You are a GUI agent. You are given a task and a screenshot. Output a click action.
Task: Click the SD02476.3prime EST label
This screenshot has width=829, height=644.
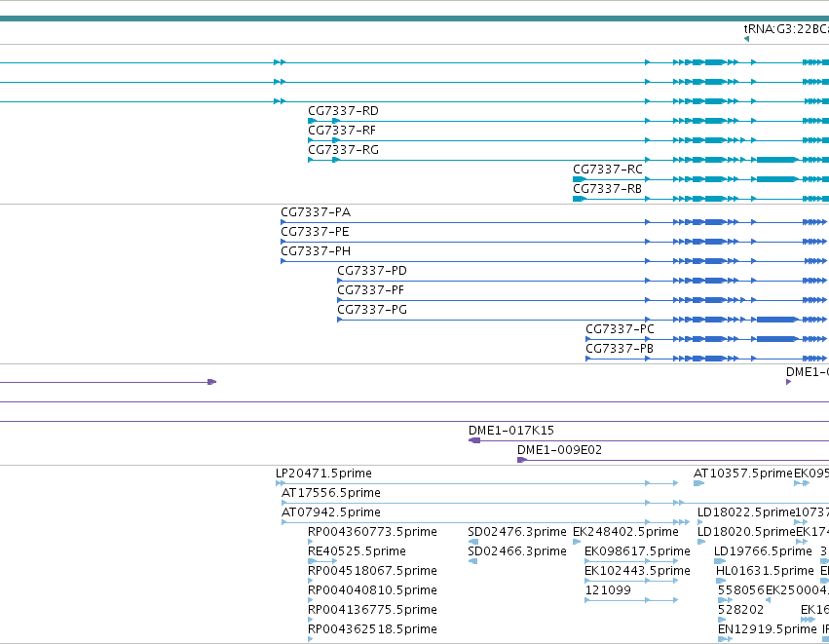(517, 532)
